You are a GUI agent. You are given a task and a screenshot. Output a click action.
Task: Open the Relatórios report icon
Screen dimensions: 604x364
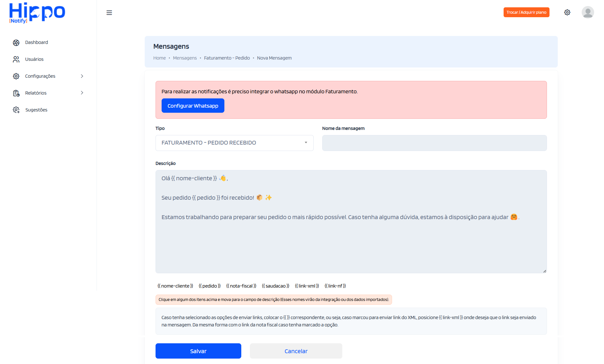click(x=16, y=93)
